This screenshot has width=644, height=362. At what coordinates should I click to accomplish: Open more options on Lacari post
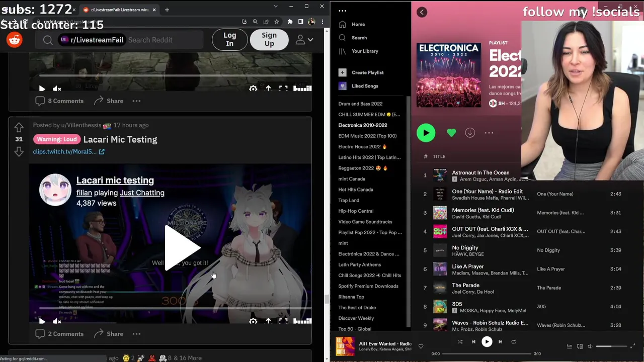coord(136,334)
